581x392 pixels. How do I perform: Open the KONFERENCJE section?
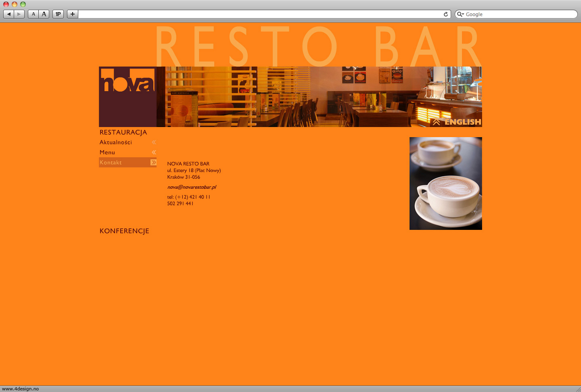click(124, 231)
